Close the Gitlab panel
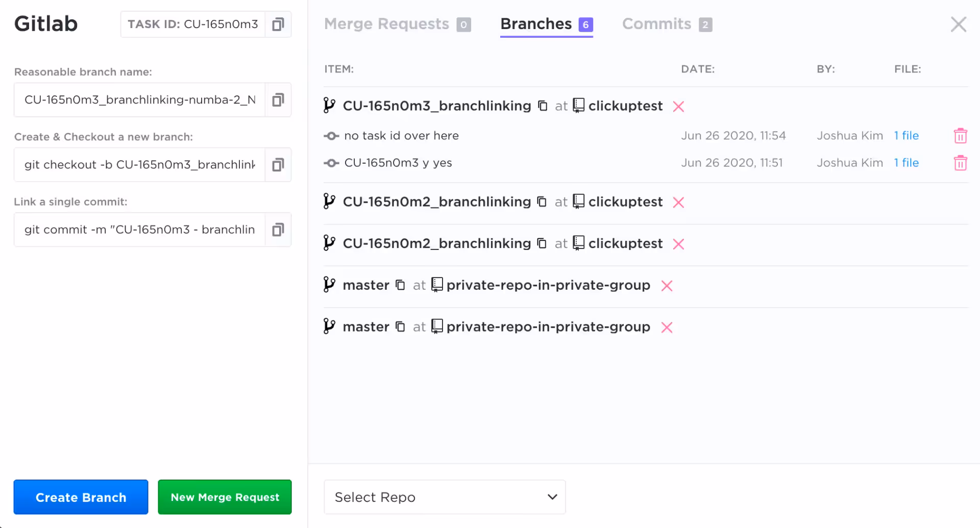This screenshot has height=528, width=980. click(x=958, y=24)
